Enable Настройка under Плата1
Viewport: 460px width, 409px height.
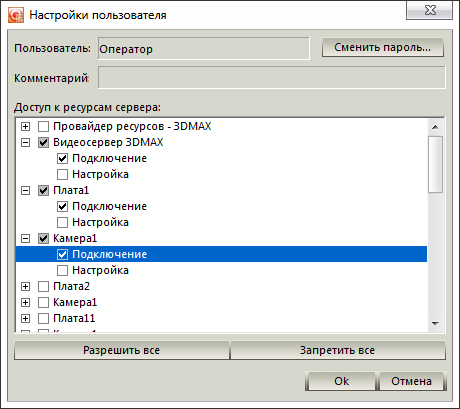click(x=62, y=222)
